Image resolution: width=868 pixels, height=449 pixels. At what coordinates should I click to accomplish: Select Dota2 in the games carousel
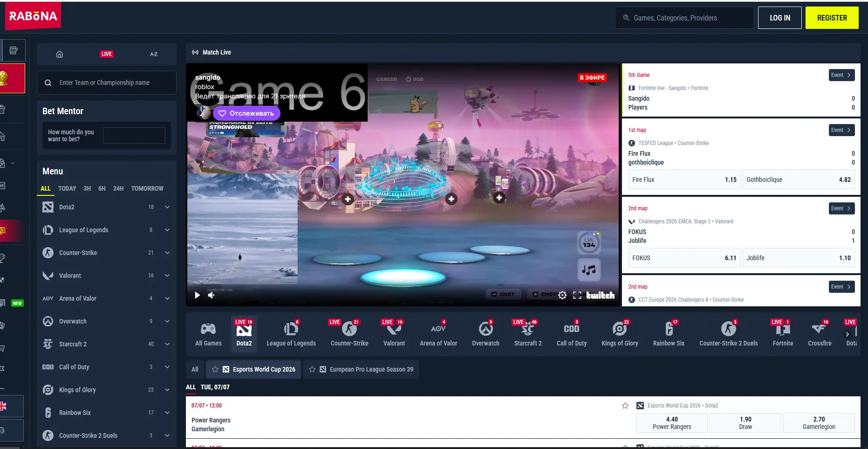click(244, 334)
